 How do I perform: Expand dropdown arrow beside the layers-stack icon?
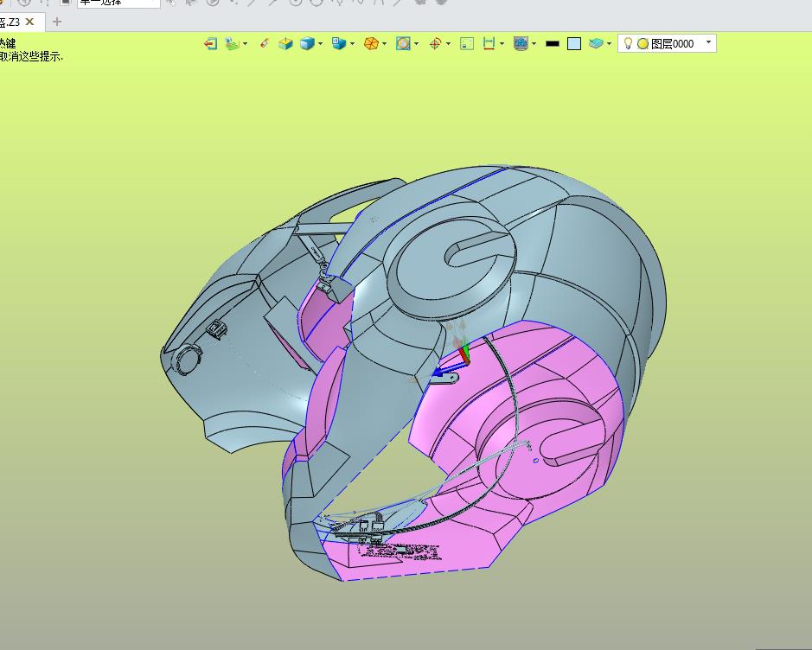click(x=245, y=44)
